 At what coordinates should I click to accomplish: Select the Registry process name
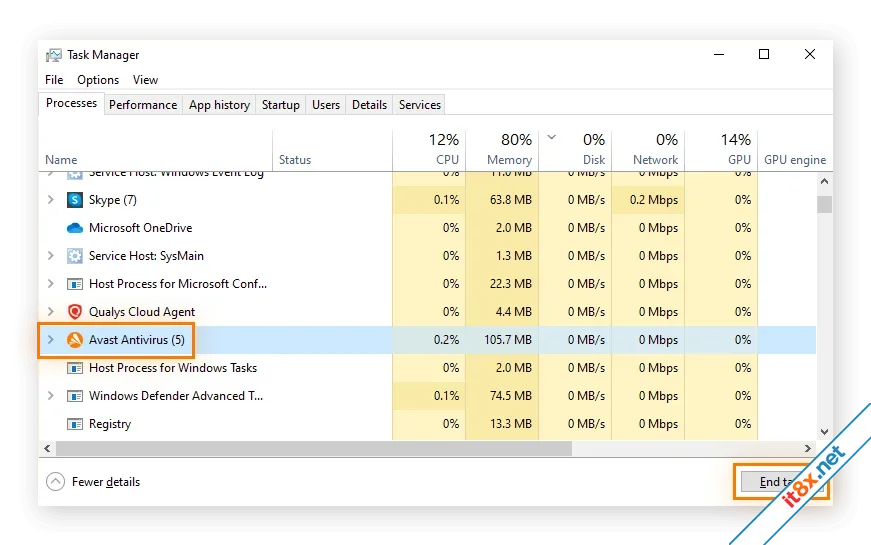point(110,424)
